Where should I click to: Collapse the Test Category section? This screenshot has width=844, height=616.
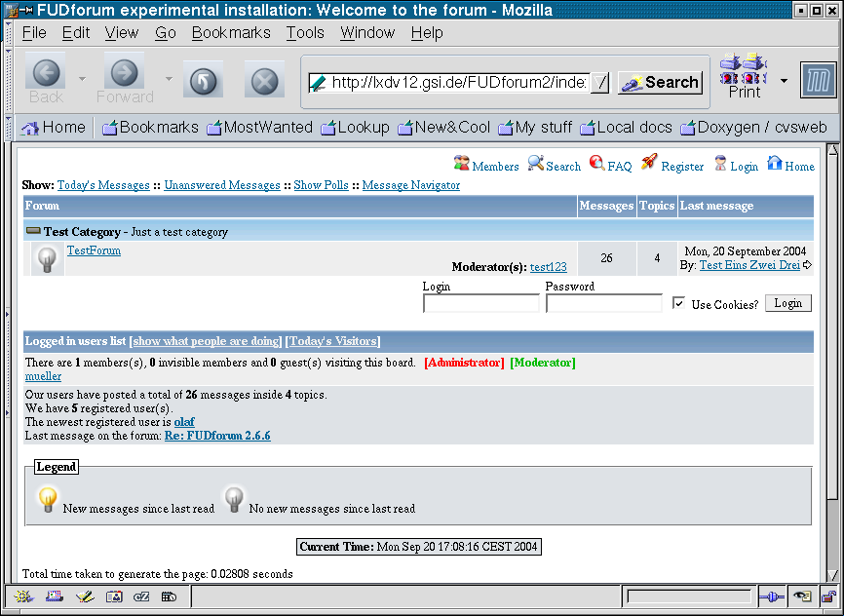[33, 232]
